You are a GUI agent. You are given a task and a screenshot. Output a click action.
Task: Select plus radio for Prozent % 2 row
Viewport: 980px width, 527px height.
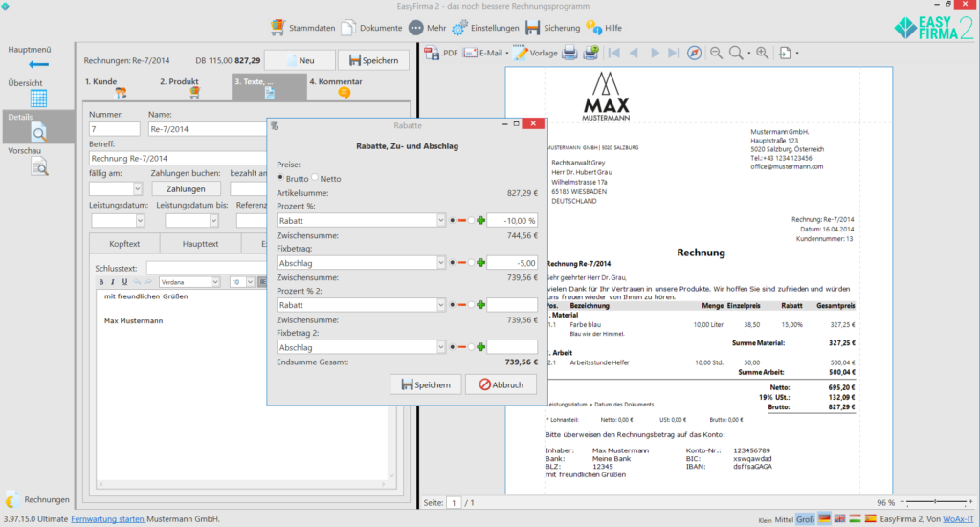[471, 305]
